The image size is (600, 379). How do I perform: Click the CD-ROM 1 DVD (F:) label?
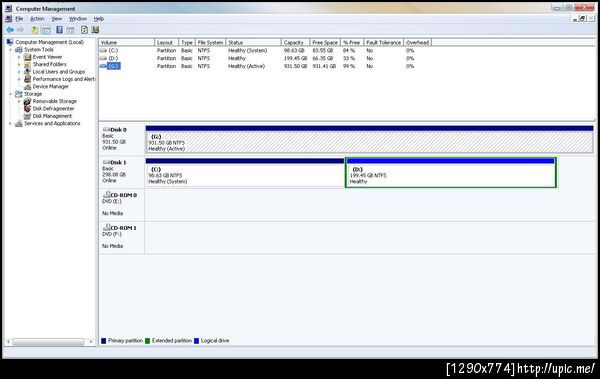pyautogui.click(x=122, y=237)
